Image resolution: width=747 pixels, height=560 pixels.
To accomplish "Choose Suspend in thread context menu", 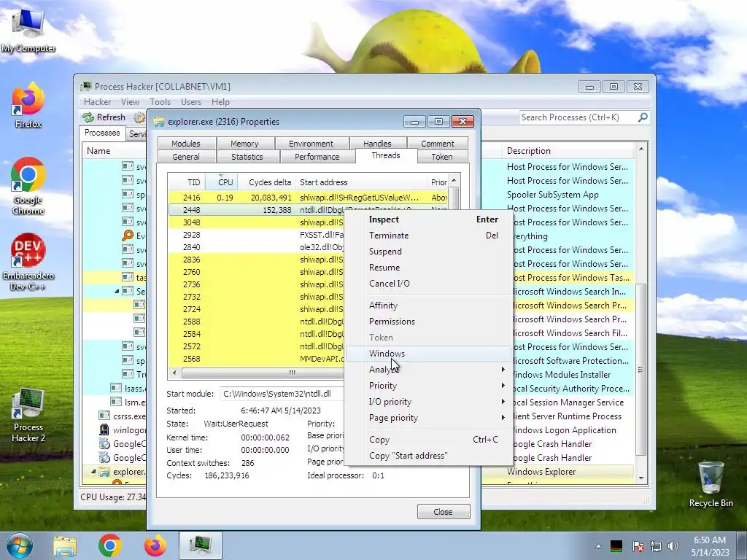I will pyautogui.click(x=427, y=252).
